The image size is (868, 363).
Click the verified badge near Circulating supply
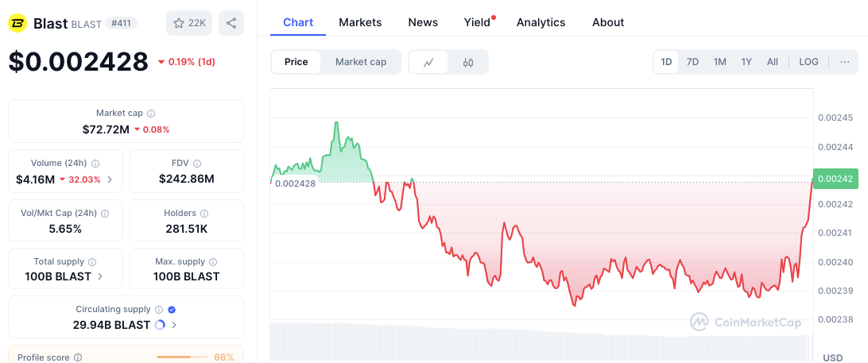point(172,310)
